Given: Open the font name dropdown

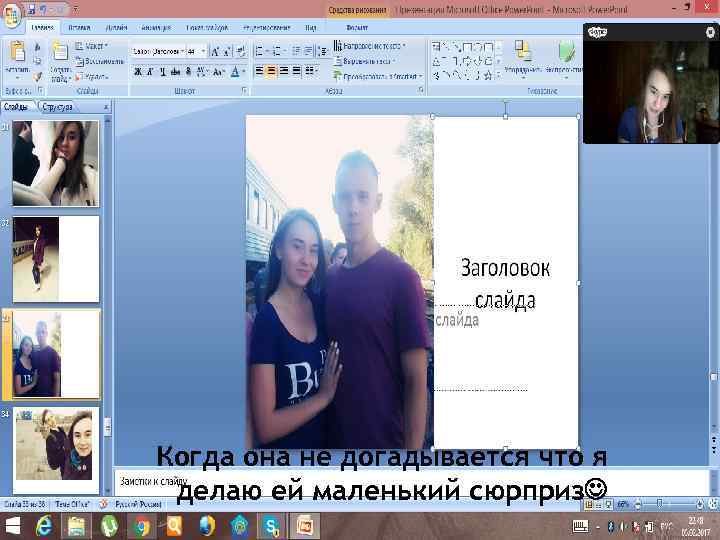Looking at the screenshot, I should (x=182, y=51).
